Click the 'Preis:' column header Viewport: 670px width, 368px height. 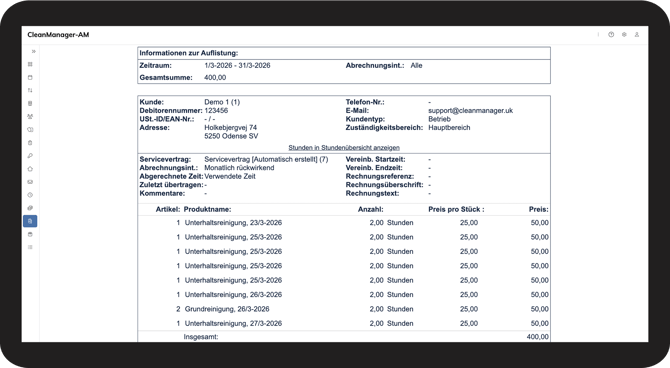539,209
